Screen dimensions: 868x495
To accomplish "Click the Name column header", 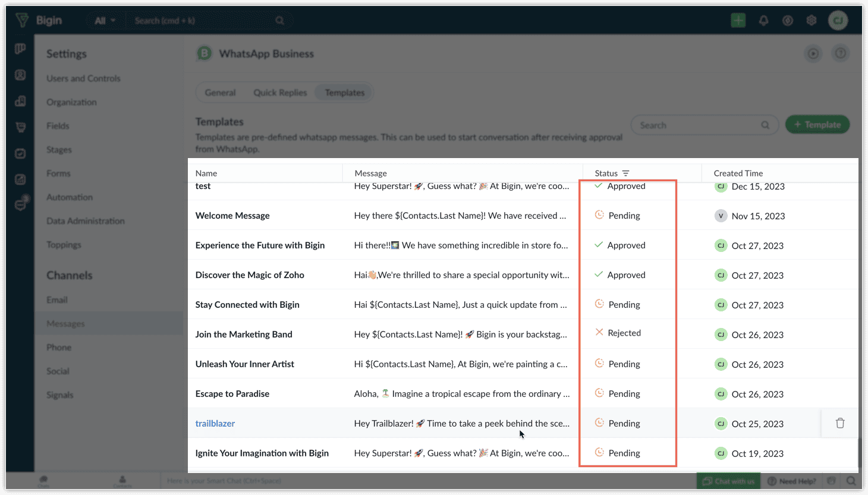I will [x=206, y=173].
